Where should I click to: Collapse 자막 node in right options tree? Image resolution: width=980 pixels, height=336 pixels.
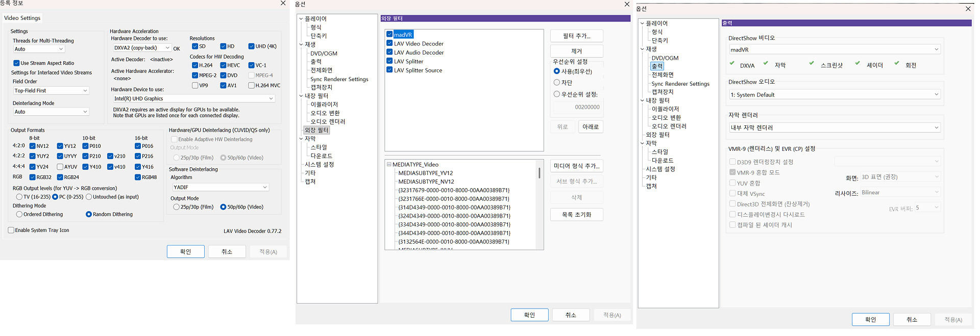[x=642, y=143]
